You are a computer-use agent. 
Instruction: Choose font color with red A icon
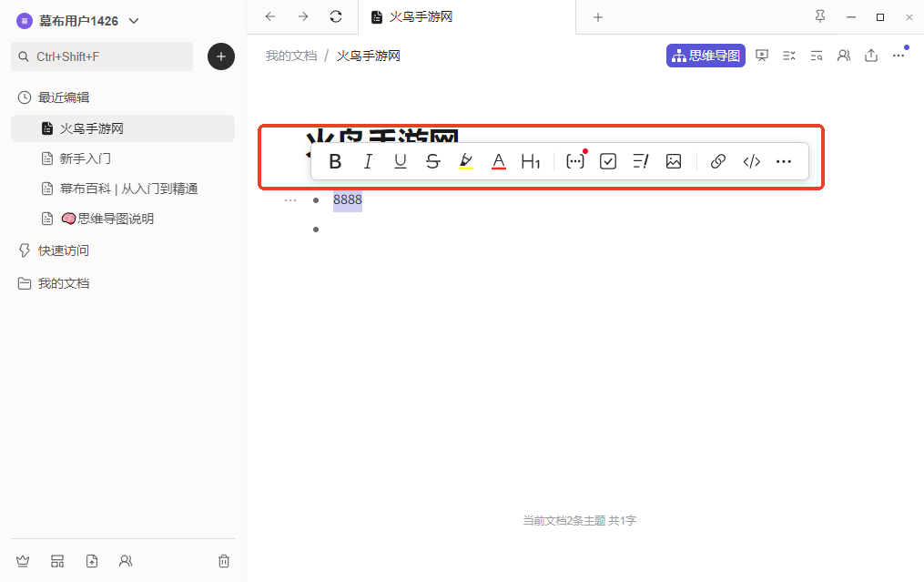(499, 161)
